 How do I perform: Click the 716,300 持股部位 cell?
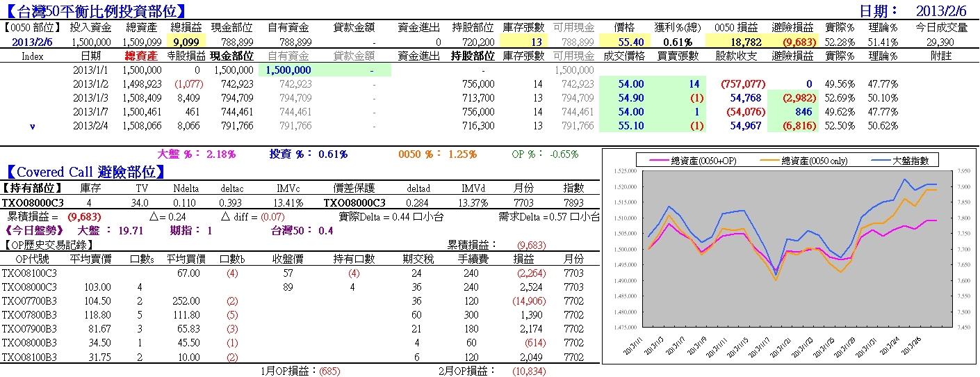click(478, 126)
